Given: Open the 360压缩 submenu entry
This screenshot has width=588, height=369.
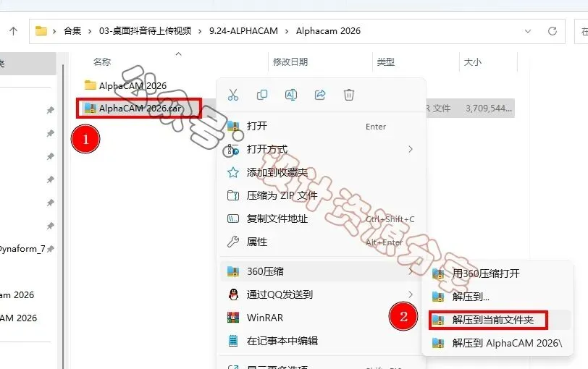Looking at the screenshot, I should coord(322,271).
